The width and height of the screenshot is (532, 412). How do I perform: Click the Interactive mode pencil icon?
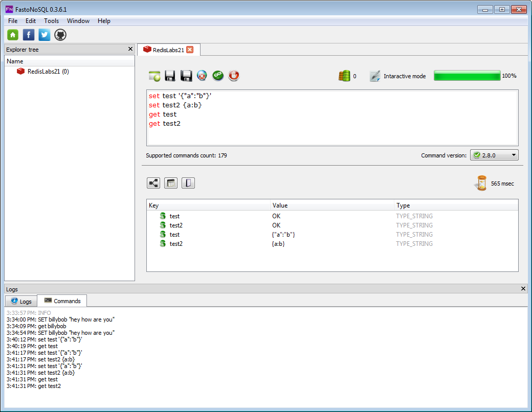(x=375, y=76)
